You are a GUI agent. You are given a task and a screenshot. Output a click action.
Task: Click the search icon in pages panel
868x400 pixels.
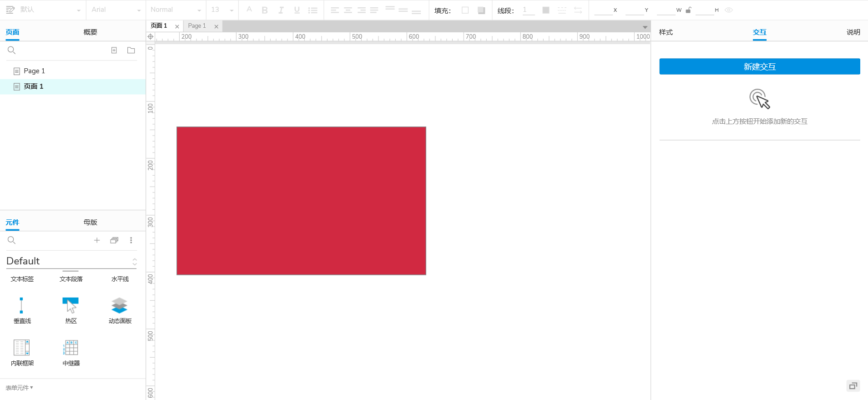(12, 50)
